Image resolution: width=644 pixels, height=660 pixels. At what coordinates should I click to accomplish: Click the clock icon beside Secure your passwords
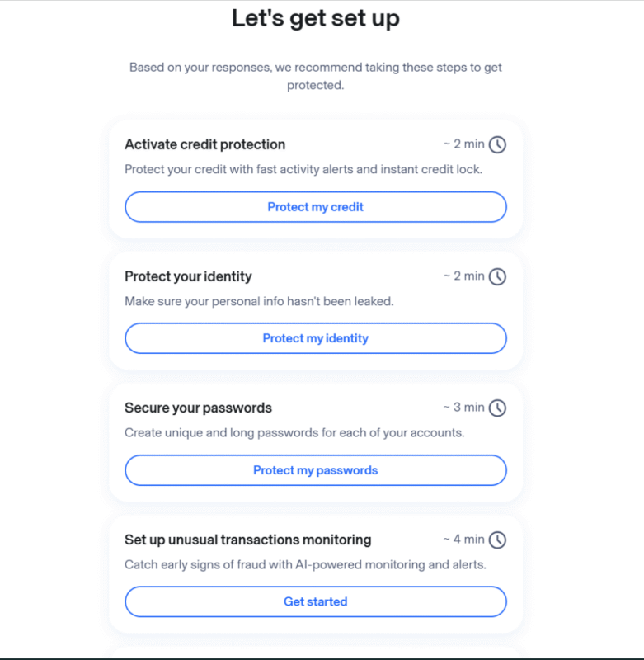tap(497, 408)
